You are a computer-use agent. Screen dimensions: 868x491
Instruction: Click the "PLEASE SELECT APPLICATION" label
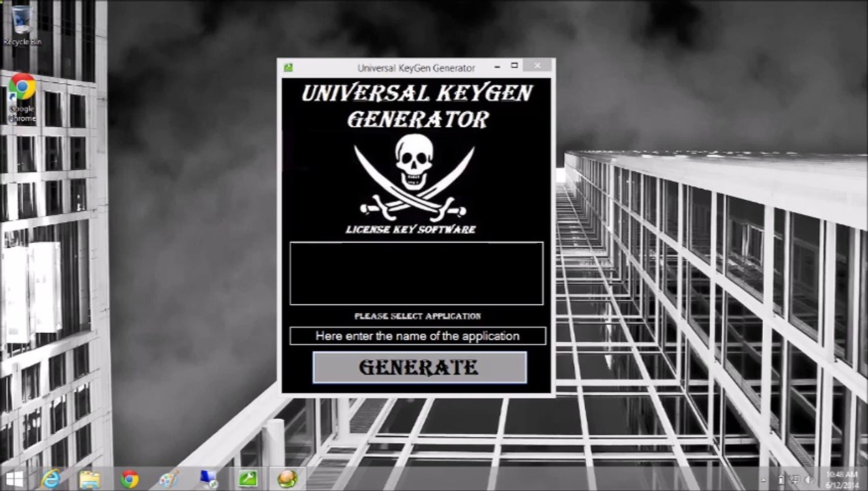tap(418, 316)
